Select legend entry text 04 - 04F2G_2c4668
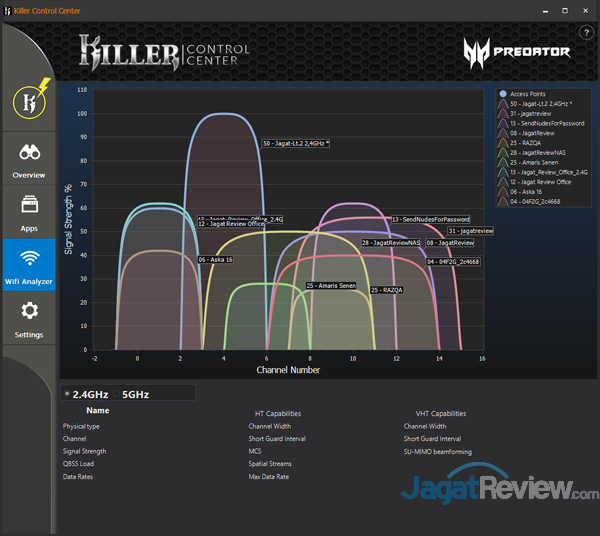Image resolution: width=600 pixels, height=536 pixels. [x=535, y=202]
